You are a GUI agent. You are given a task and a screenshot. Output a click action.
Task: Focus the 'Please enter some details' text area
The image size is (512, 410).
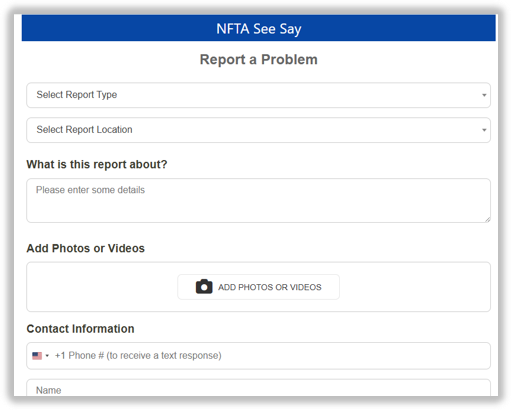258,200
